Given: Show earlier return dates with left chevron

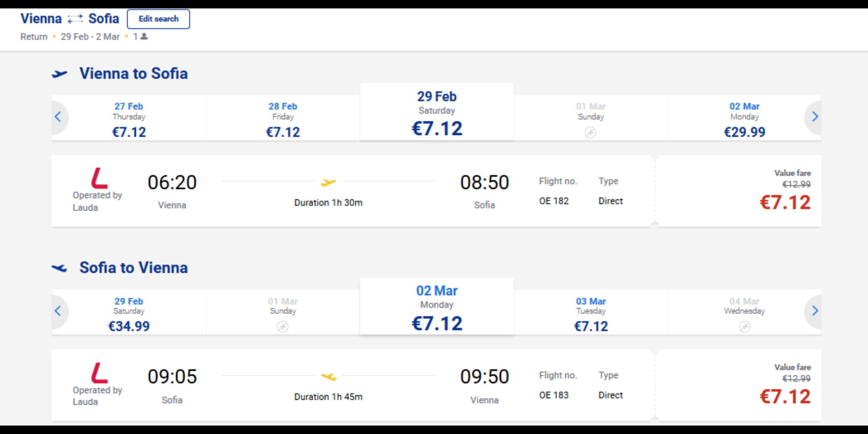Looking at the screenshot, I should 58,311.
